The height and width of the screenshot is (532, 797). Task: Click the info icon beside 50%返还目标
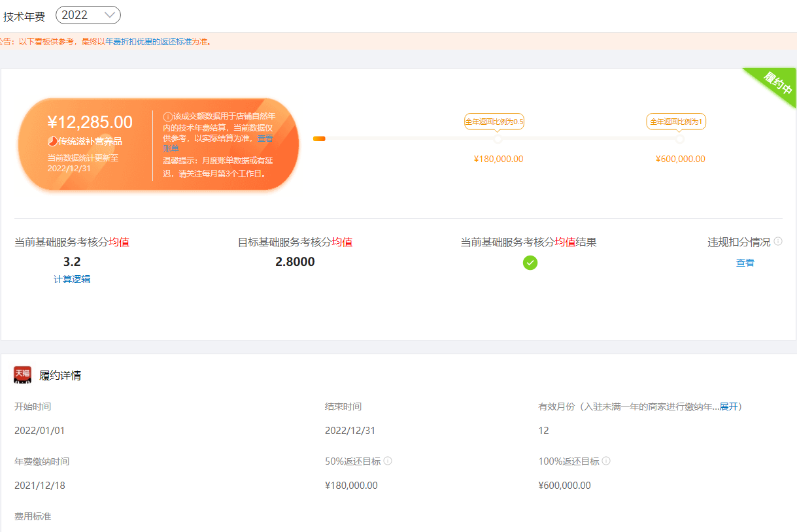(388, 461)
